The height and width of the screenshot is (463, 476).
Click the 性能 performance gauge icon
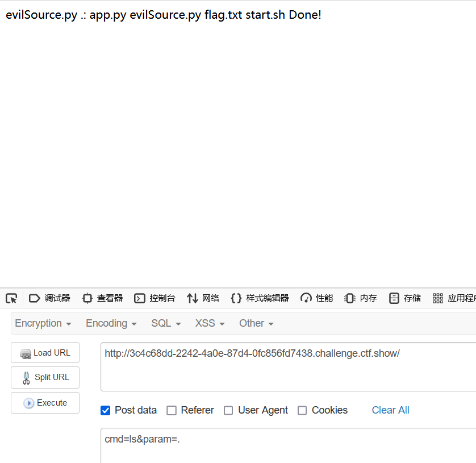click(x=306, y=298)
